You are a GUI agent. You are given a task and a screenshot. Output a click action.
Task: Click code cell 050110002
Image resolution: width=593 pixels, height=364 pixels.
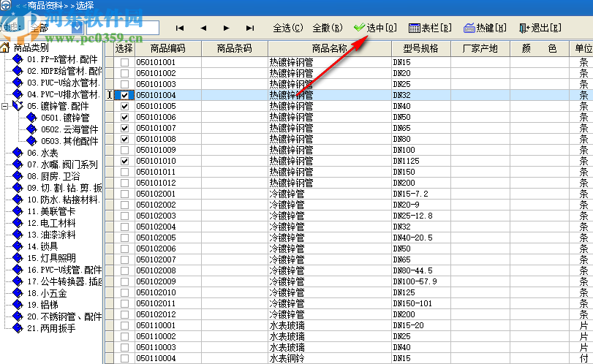pyautogui.click(x=168, y=336)
